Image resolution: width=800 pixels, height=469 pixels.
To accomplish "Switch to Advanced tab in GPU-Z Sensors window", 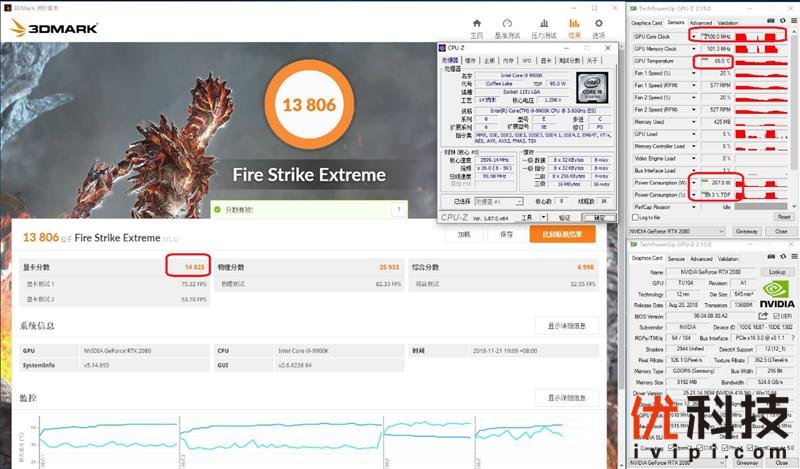I will coord(701,23).
